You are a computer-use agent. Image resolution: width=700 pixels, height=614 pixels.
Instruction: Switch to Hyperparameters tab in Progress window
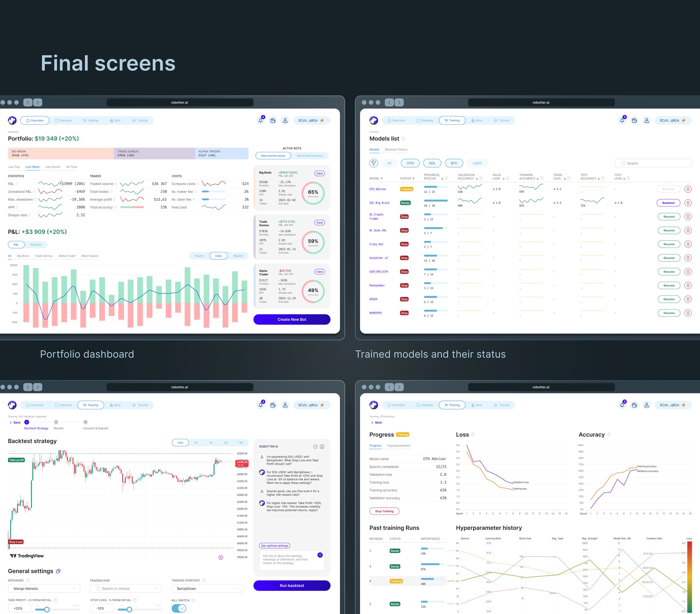point(399,446)
